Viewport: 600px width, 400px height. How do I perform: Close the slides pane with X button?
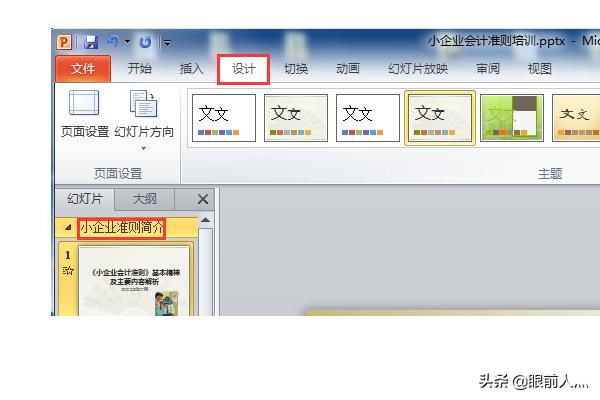pyautogui.click(x=203, y=199)
